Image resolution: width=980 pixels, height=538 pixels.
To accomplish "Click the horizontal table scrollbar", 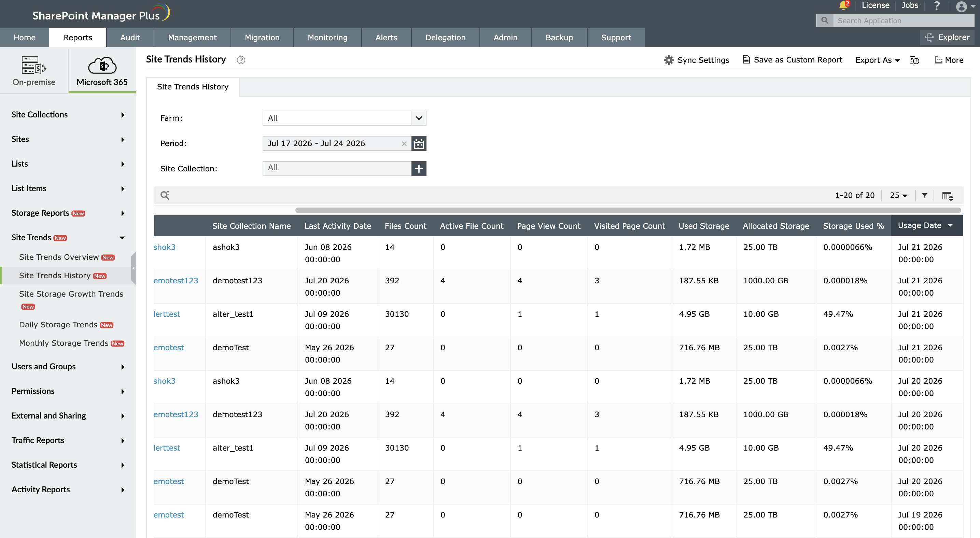I will (628, 210).
